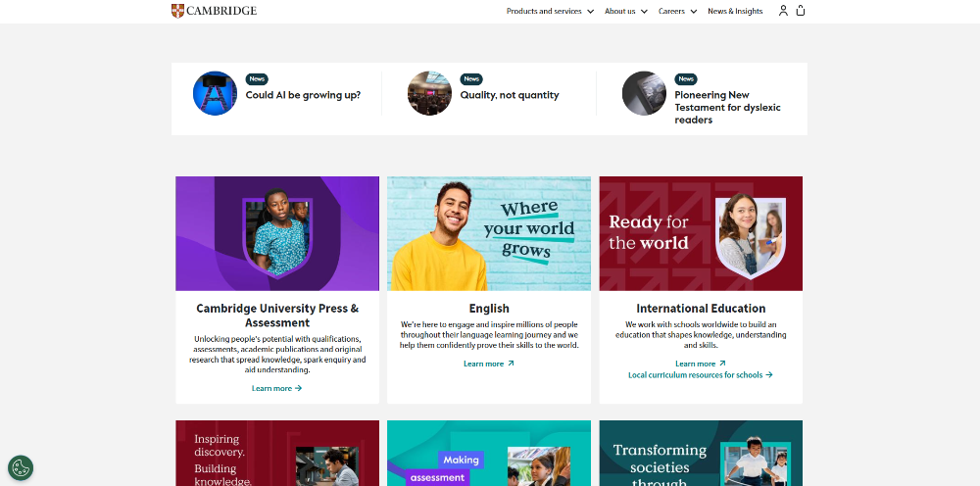
Task: Click New Testament article round thumbnail
Action: 644,93
